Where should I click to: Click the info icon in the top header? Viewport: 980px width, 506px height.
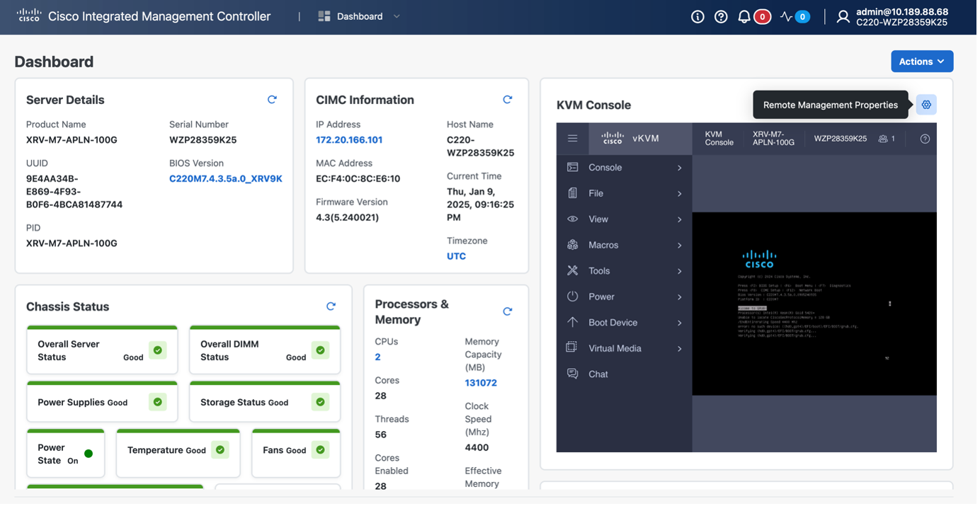(x=697, y=17)
